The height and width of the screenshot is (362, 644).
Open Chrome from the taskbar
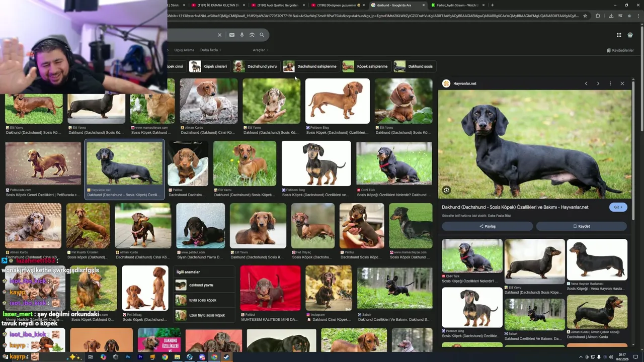165,357
